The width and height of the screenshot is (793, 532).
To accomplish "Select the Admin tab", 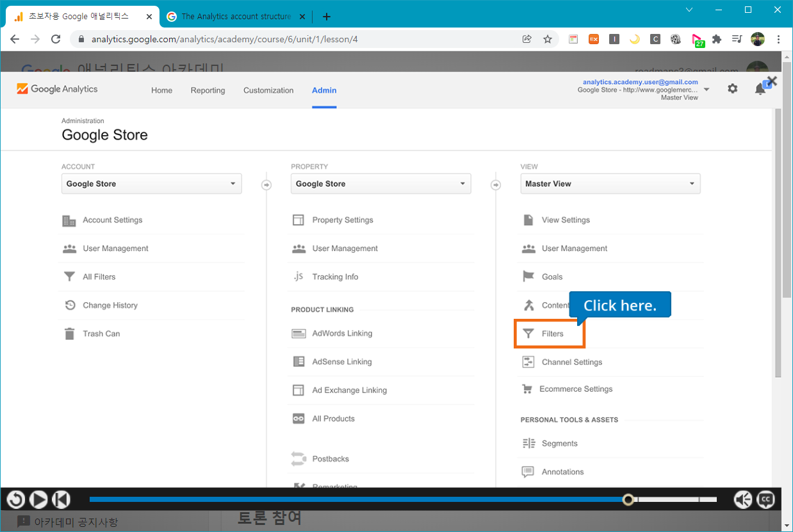I will [x=324, y=90].
